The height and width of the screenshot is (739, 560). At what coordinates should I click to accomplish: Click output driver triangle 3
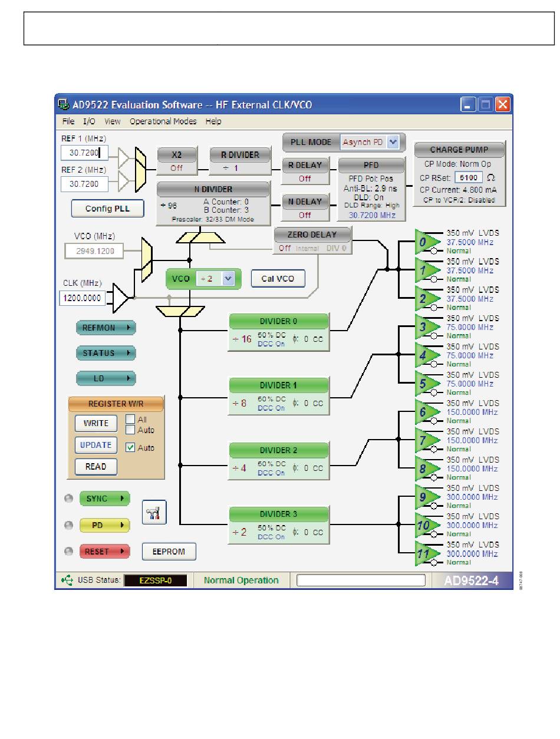click(x=427, y=326)
